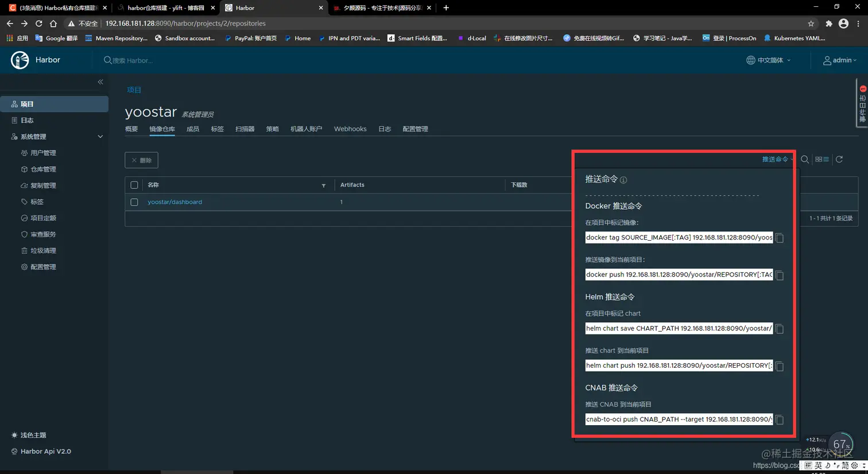Open the Chrome profile avatar
The width and height of the screenshot is (868, 474).
tap(843, 24)
